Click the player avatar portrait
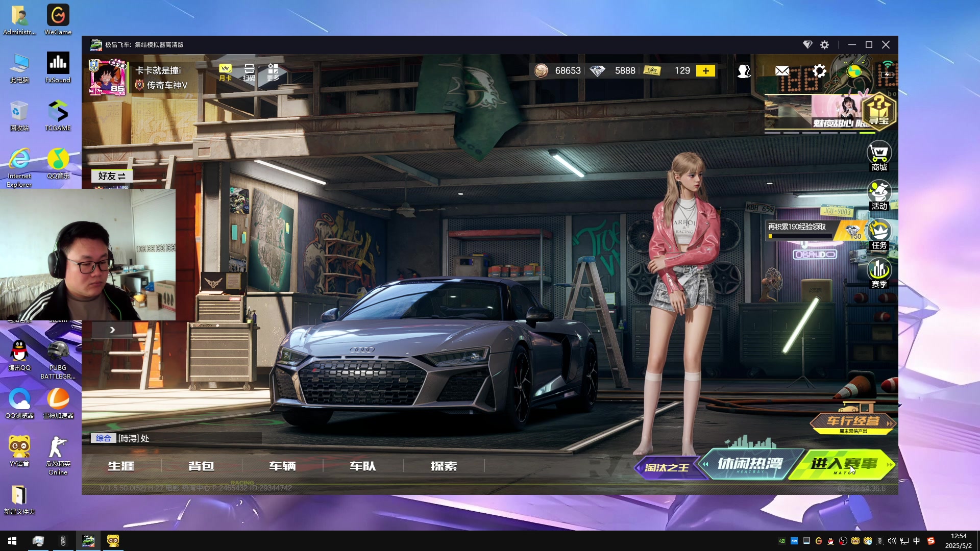The image size is (980, 551). click(x=108, y=77)
